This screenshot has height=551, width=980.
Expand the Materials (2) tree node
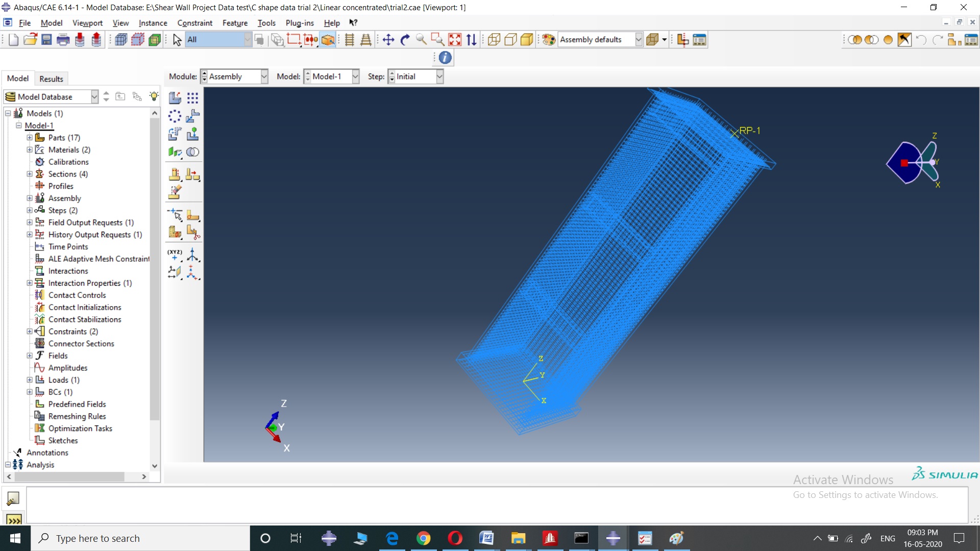[30, 150]
